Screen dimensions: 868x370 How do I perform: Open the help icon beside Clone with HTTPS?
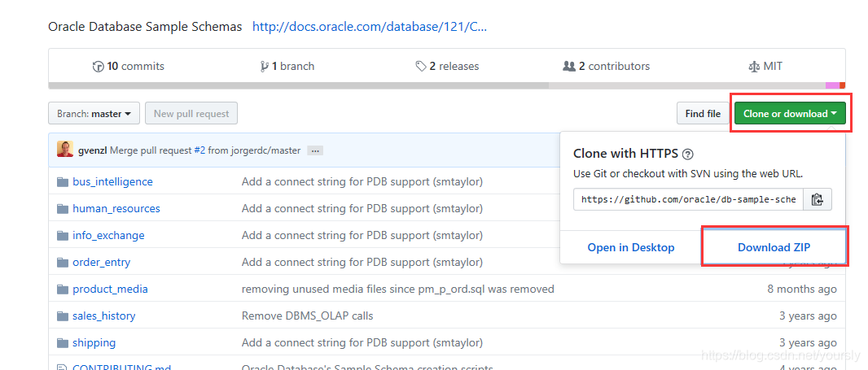click(x=688, y=154)
